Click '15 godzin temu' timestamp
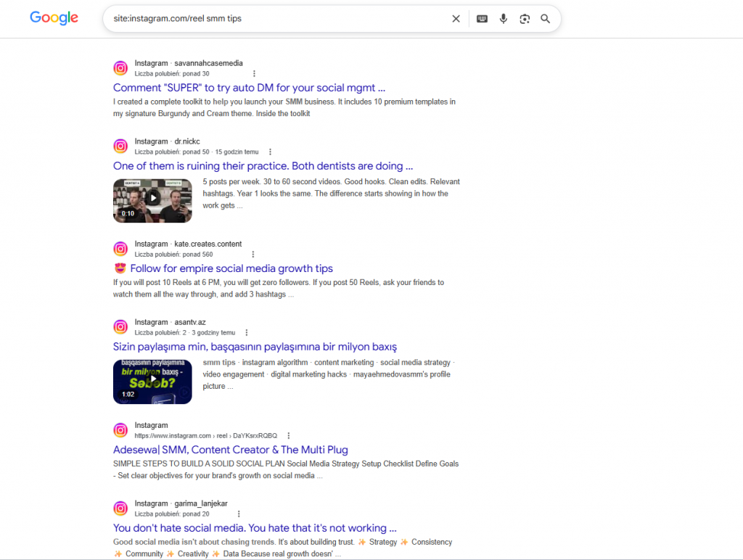Screen dimensions: 743x560 pos(237,152)
